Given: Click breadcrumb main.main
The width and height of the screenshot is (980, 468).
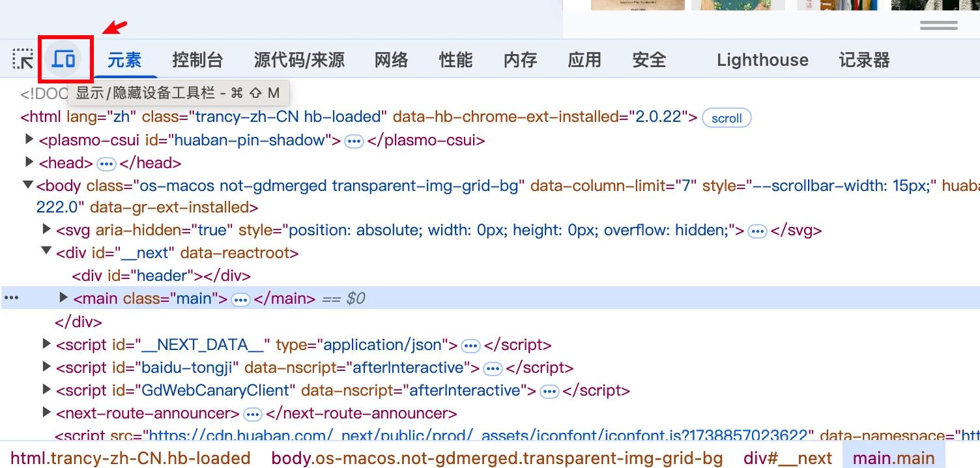Looking at the screenshot, I should tap(893, 458).
